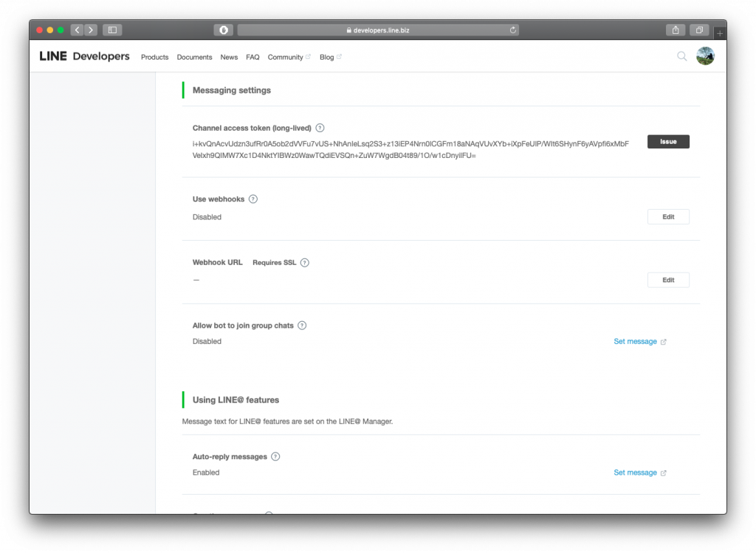Click the Messaging settings heading

click(231, 90)
